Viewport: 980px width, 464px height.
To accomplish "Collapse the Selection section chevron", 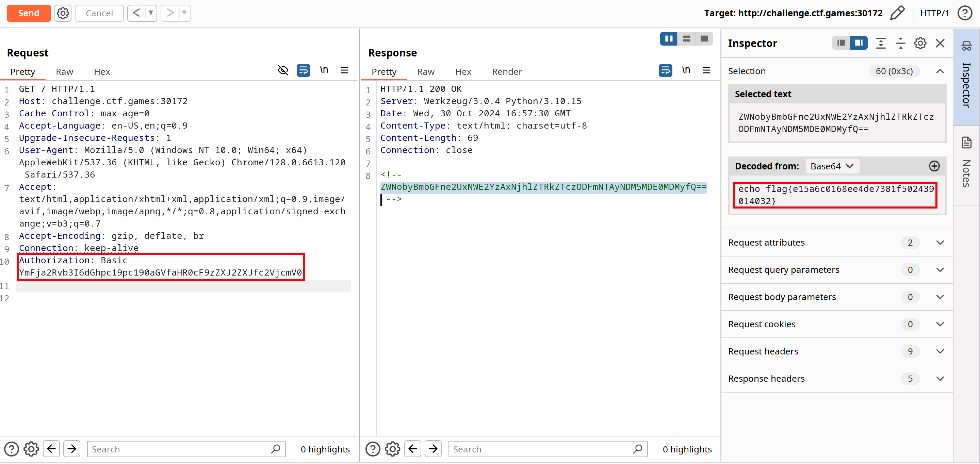I will click(x=940, y=71).
